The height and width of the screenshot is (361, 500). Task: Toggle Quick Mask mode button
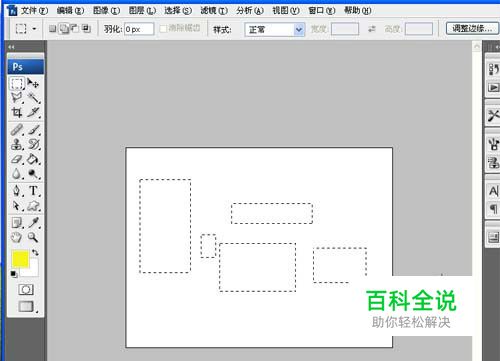[x=26, y=289]
